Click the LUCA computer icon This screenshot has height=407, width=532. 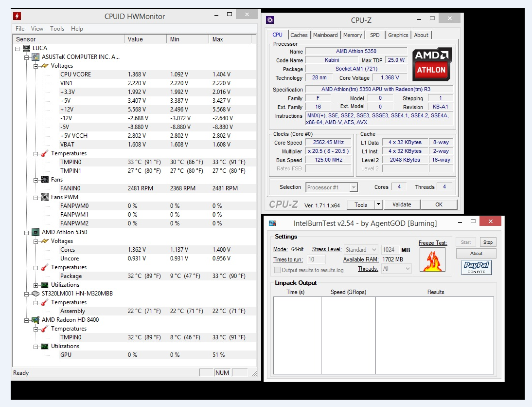[x=26, y=48]
